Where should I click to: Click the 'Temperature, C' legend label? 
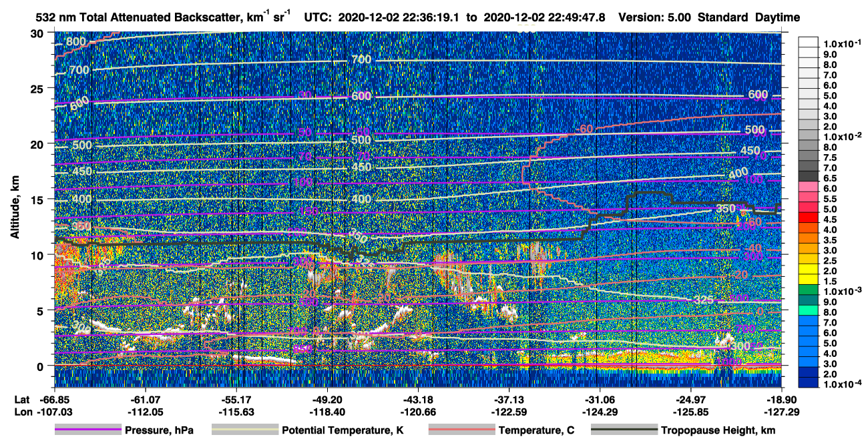[536, 431]
